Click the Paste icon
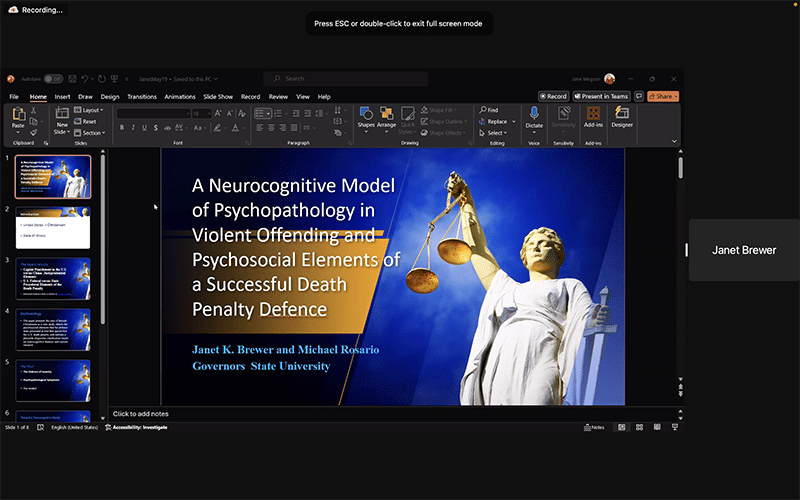Image resolution: width=800 pixels, height=500 pixels. tap(18, 115)
